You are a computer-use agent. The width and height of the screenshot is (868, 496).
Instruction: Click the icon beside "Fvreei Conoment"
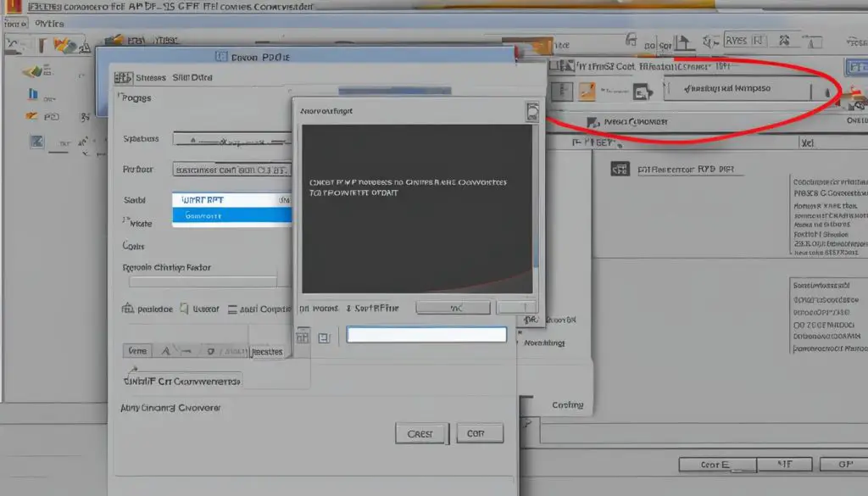[593, 122]
